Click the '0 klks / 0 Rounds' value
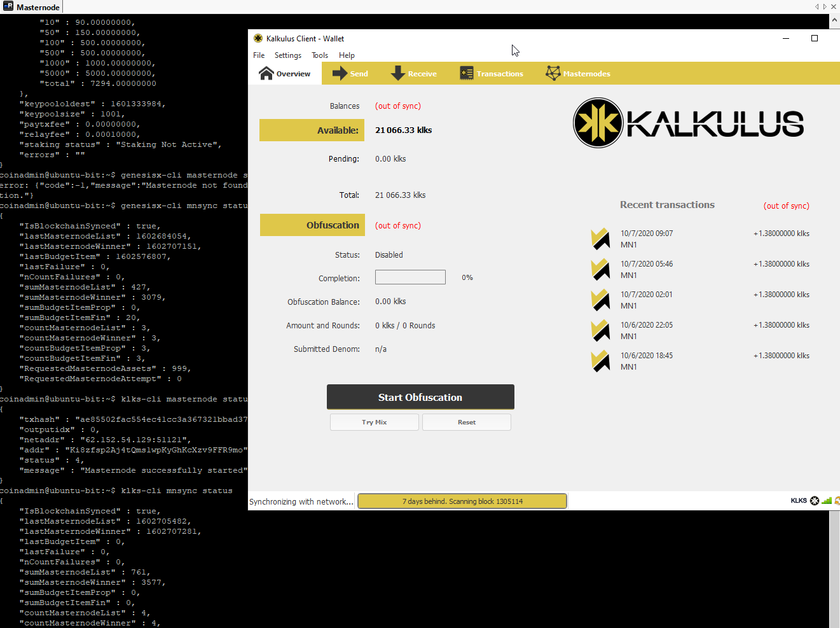The width and height of the screenshot is (840, 628). pyautogui.click(x=405, y=326)
